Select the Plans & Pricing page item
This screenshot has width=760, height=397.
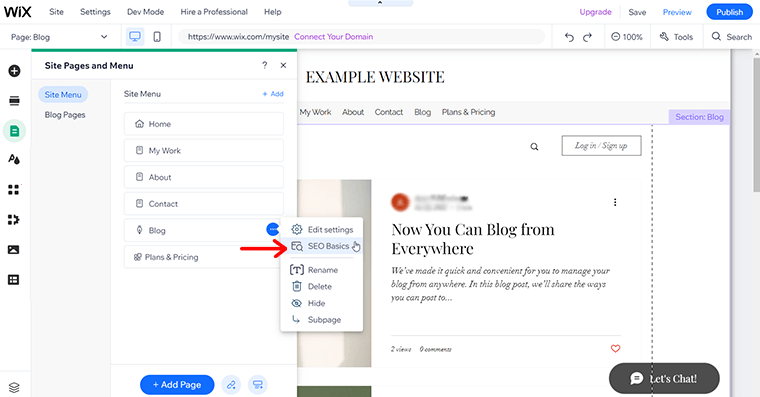click(204, 257)
